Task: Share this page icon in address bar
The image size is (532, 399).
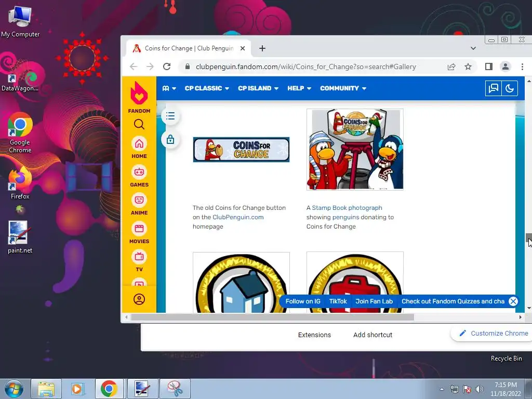Action: pos(451,67)
